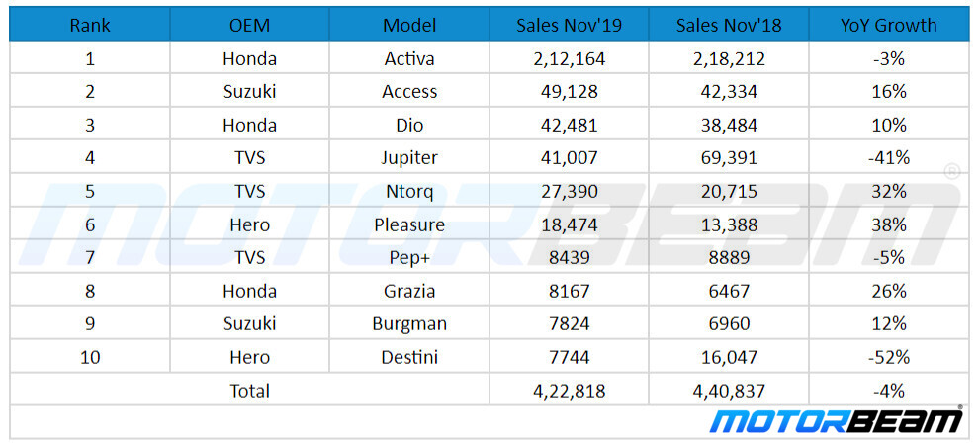
Task: Click the Model column header
Action: pos(409,25)
